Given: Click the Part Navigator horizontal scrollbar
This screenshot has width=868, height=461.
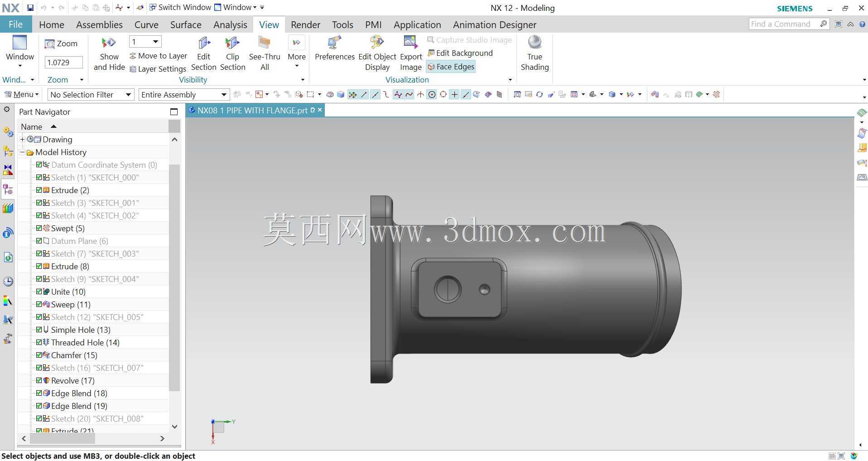Looking at the screenshot, I should 62,438.
